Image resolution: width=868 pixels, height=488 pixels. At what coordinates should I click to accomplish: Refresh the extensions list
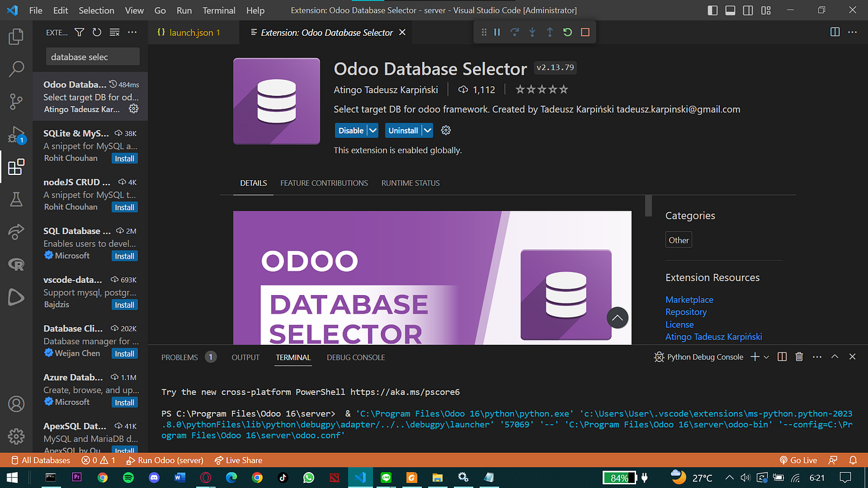97,32
